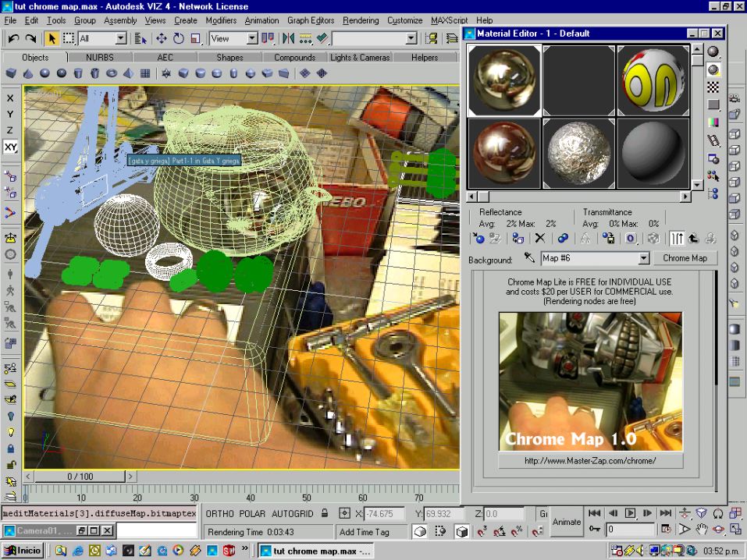Activate the Select and Rotate tool

[179, 38]
